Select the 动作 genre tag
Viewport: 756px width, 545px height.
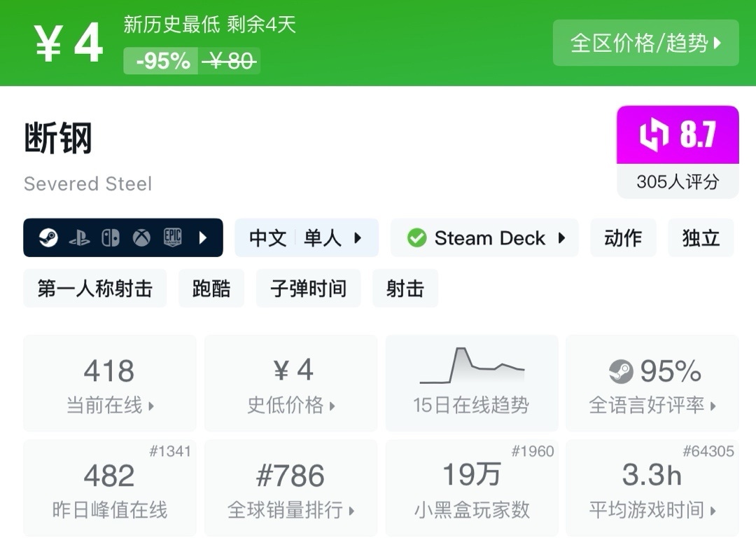pyautogui.click(x=623, y=238)
